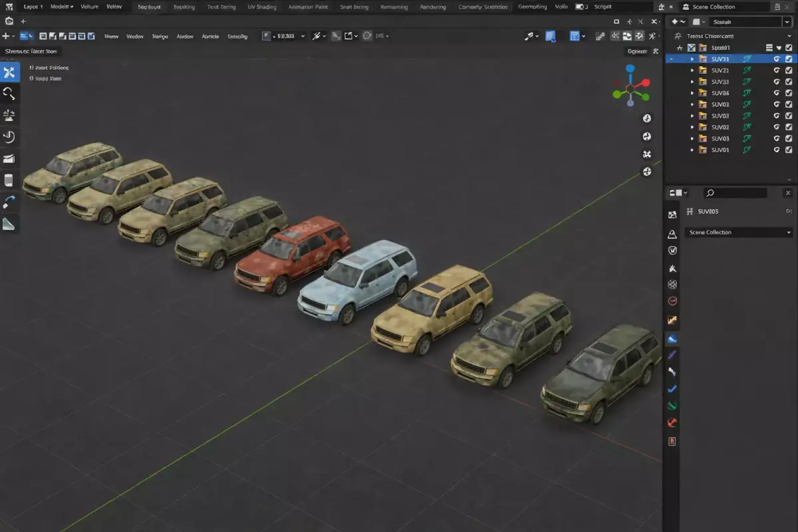Toggle visibility icon on the highlighted SUV33 row
This screenshot has width=798, height=532.
[x=776, y=59]
